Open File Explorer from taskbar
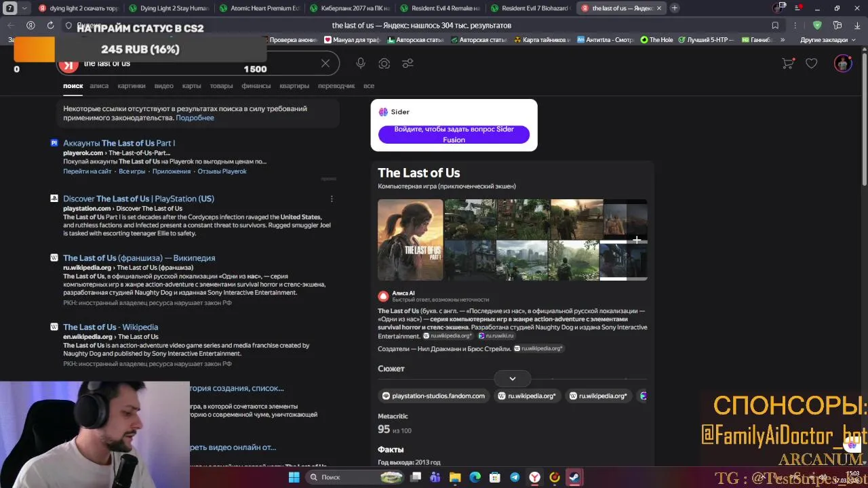868x488 pixels. pos(455,477)
